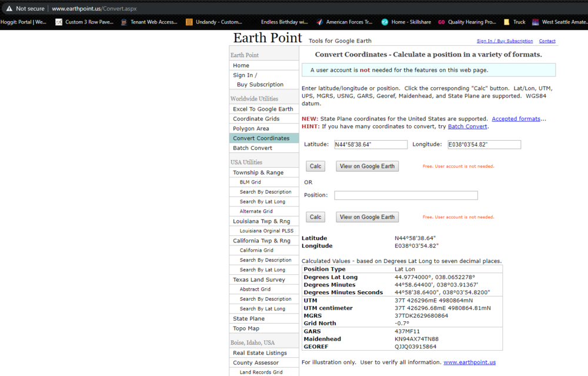
Task: Open Louisiana Orginal PLSS
Action: [264, 231]
